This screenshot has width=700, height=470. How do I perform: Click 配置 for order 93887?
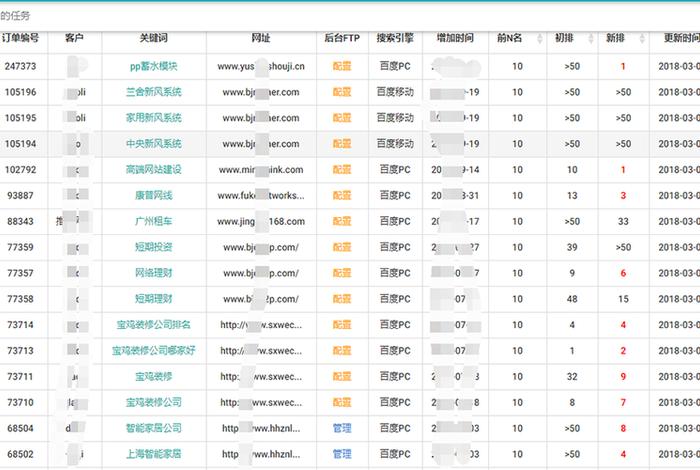pyautogui.click(x=342, y=195)
